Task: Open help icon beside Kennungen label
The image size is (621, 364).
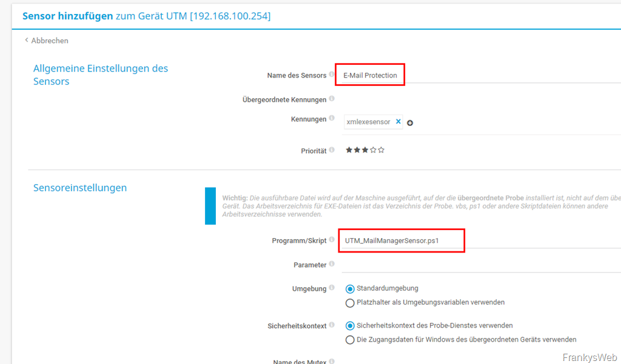Action: click(332, 119)
